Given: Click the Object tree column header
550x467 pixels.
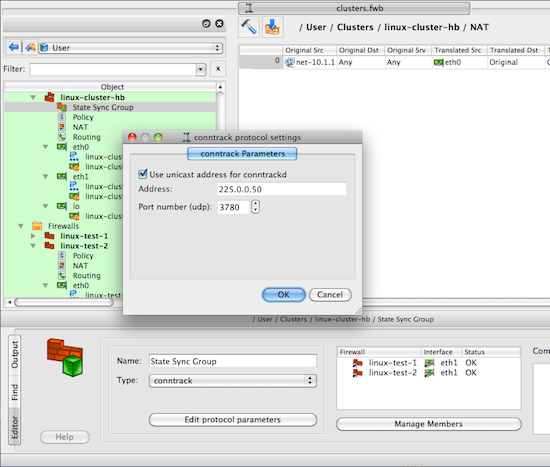Looking at the screenshot, I should click(x=111, y=87).
